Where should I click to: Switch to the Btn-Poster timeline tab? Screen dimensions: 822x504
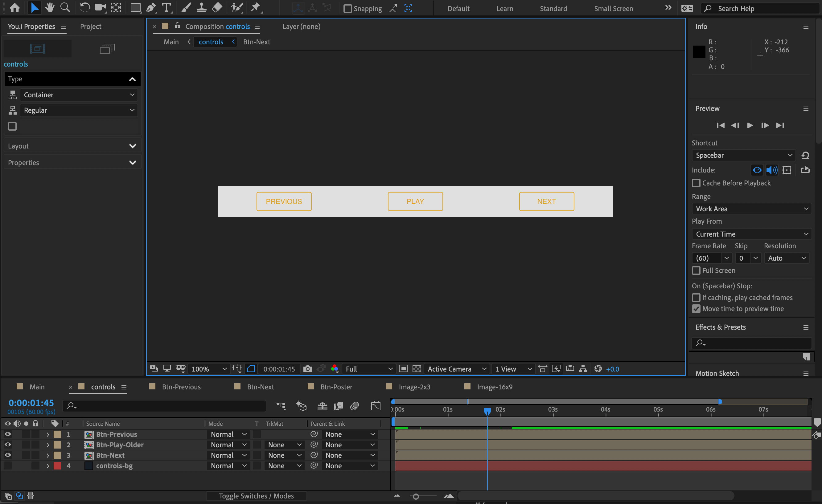pyautogui.click(x=336, y=387)
